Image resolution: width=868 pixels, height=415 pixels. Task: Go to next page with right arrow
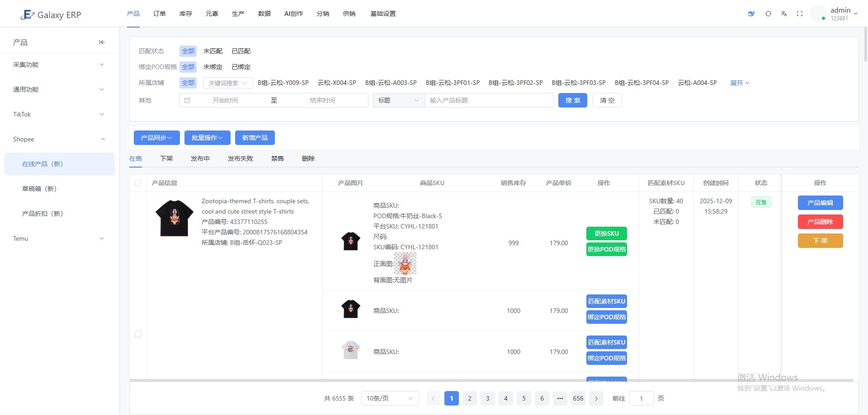(x=596, y=398)
